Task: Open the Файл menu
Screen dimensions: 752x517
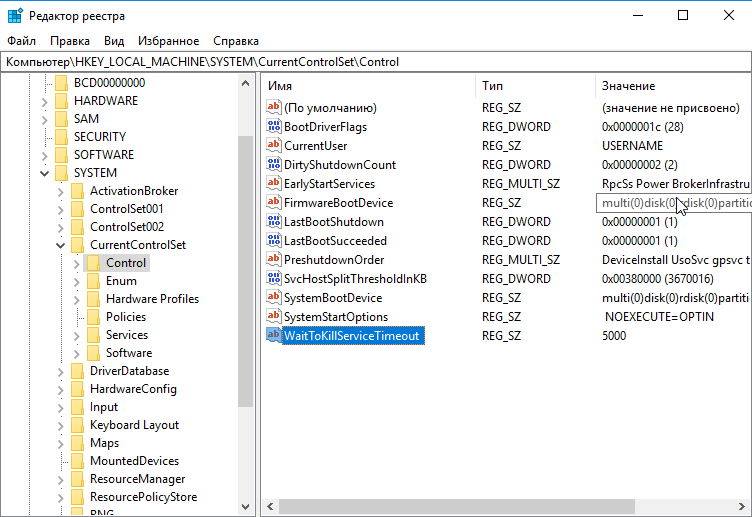Action: [x=22, y=41]
